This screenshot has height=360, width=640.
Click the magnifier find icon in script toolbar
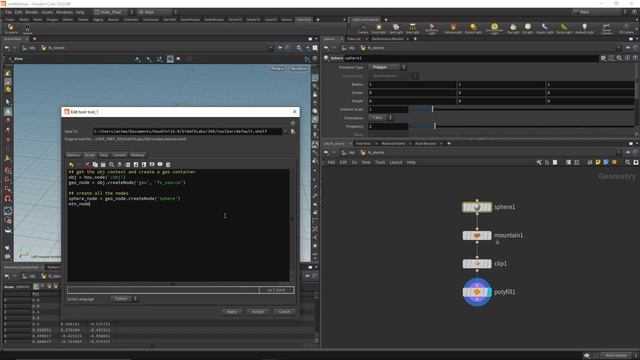pos(111,164)
